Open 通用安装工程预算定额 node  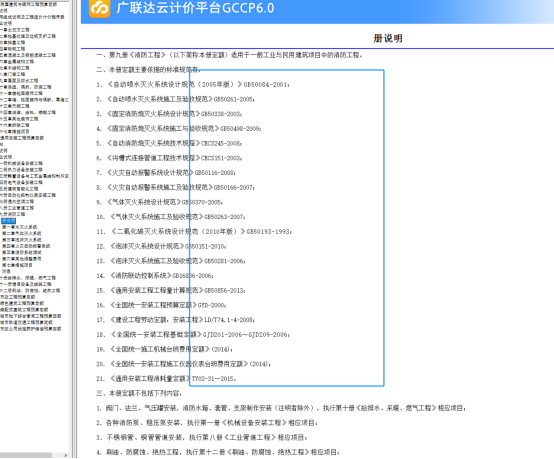coord(22,138)
